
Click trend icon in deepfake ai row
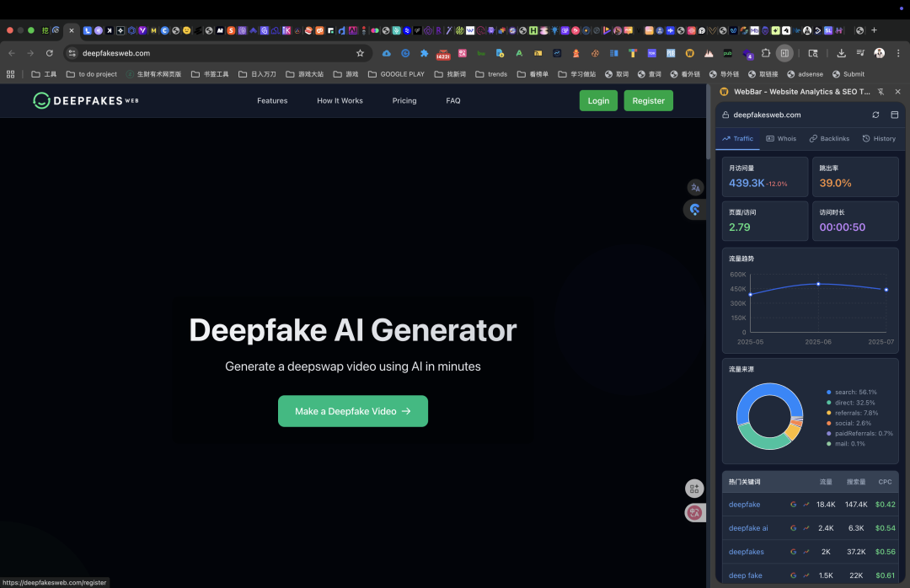tap(806, 528)
